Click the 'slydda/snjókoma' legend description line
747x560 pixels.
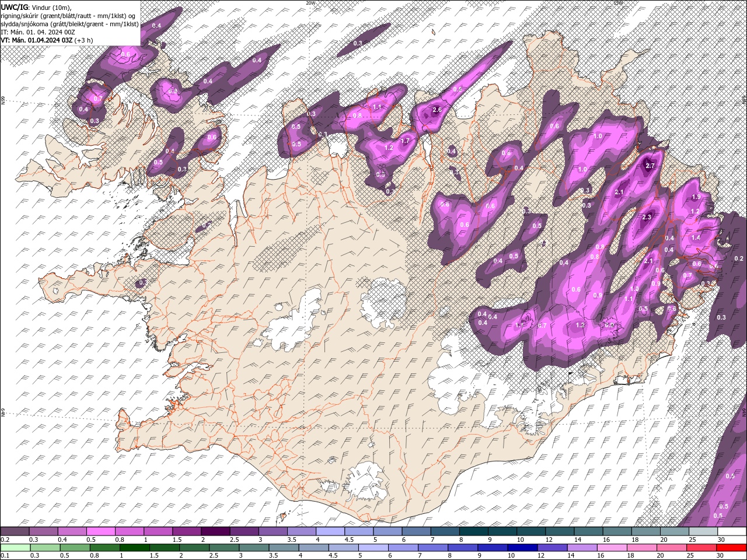70,23
